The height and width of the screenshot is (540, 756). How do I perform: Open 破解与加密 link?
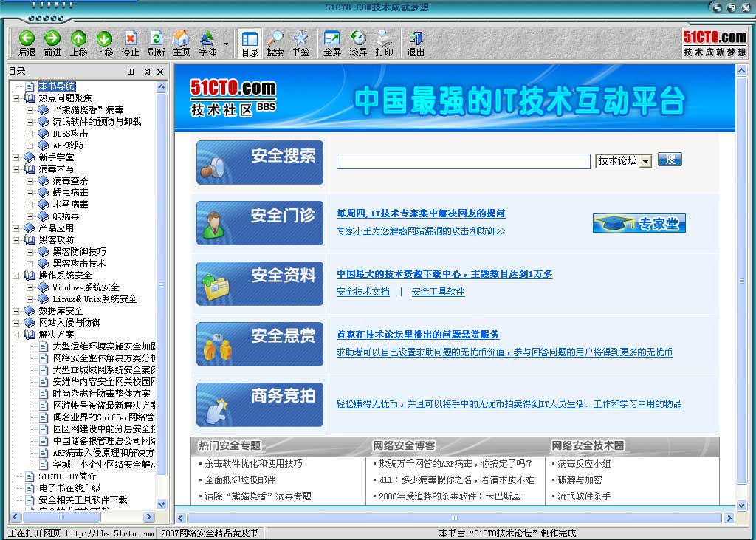pyautogui.click(x=580, y=480)
